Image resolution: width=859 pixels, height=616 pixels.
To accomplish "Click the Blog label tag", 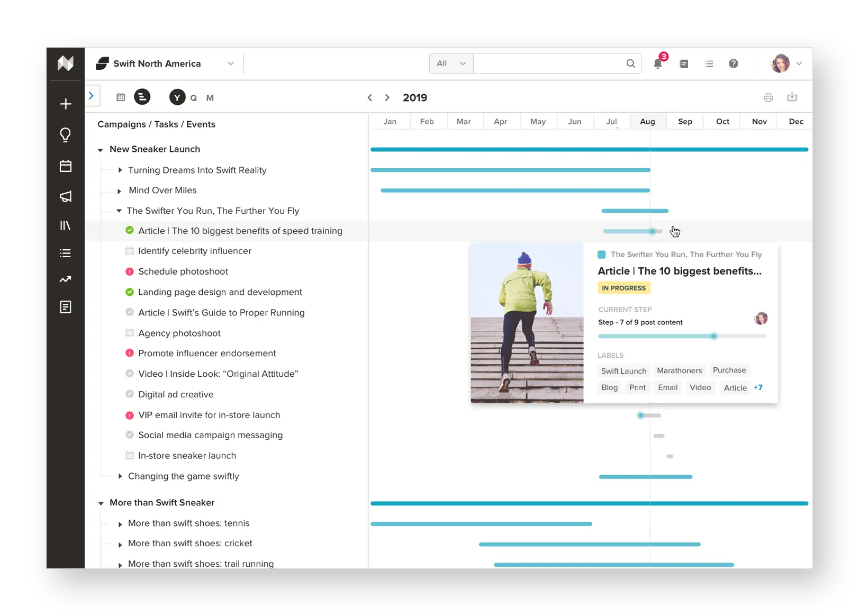I will point(610,387).
